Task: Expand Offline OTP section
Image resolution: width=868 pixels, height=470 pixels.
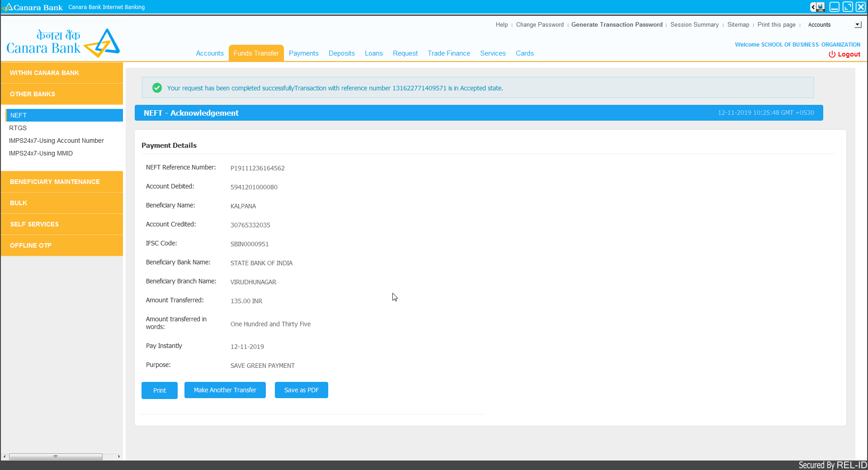Action: 62,245
